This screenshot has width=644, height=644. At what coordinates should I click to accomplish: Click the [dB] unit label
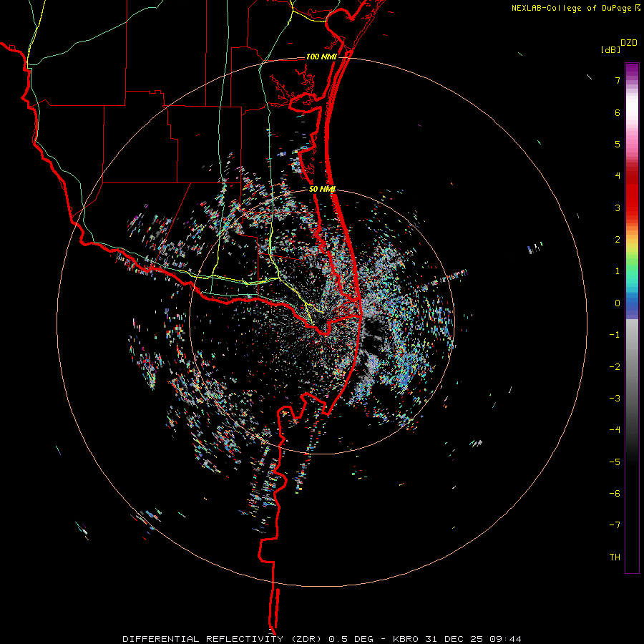click(610, 49)
